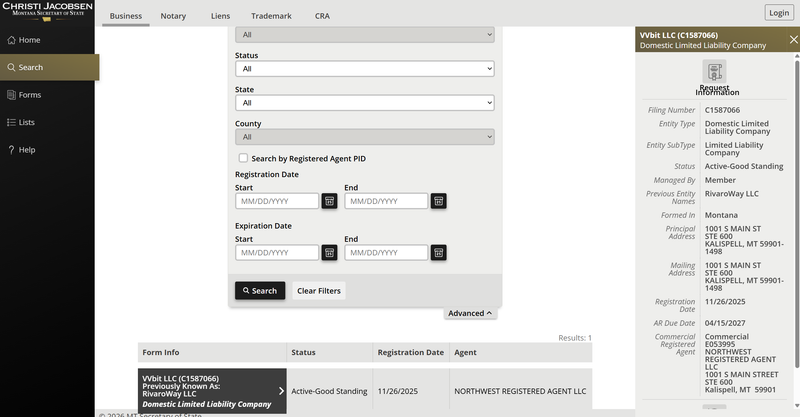Enable Search by Registered Agent PID
The width and height of the screenshot is (800, 417).
tap(243, 158)
